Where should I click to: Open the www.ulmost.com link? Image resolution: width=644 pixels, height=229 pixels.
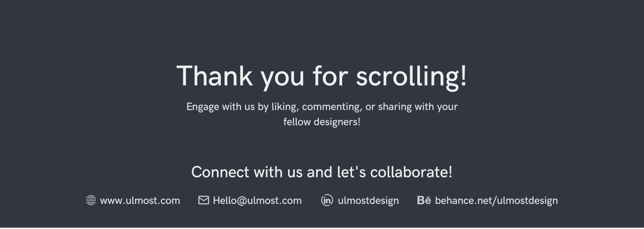pos(140,200)
